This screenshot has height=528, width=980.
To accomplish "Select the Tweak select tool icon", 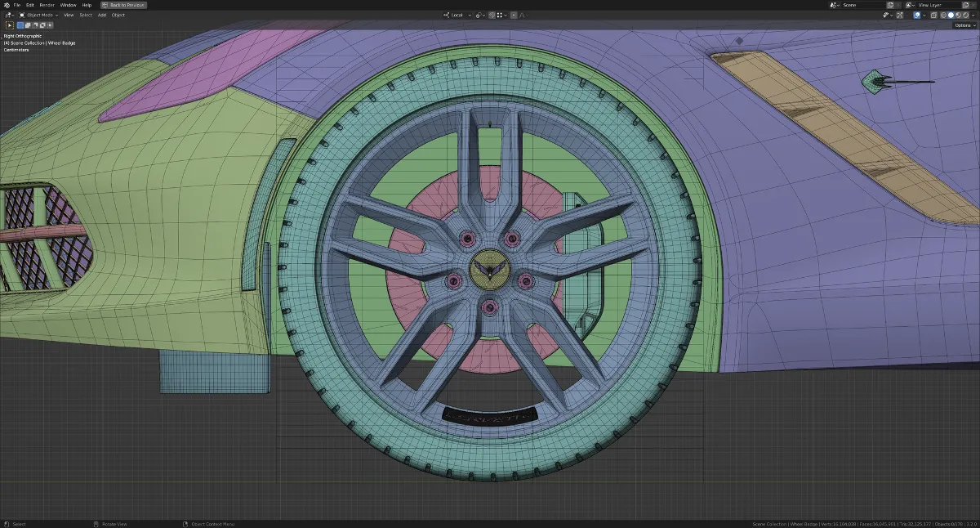I will pyautogui.click(x=10, y=25).
